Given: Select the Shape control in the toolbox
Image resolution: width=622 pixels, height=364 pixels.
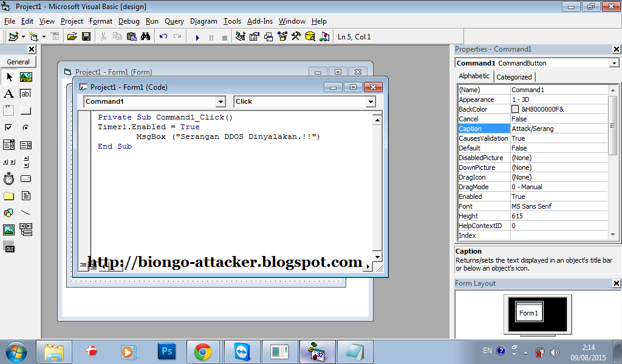Looking at the screenshot, I should (x=9, y=213).
